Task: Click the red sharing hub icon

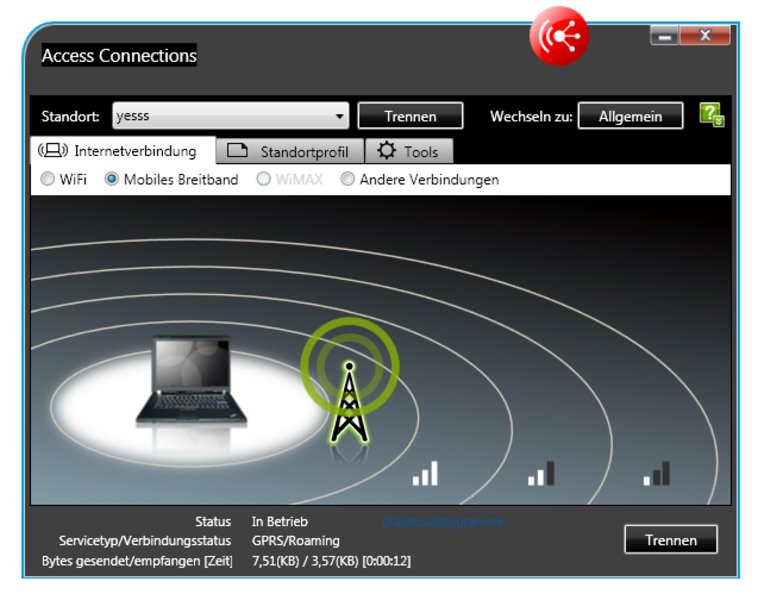Action: click(559, 36)
